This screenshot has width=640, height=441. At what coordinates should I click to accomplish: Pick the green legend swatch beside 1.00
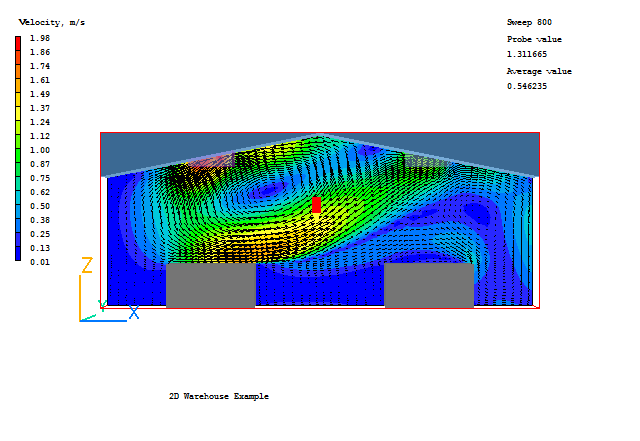point(18,150)
